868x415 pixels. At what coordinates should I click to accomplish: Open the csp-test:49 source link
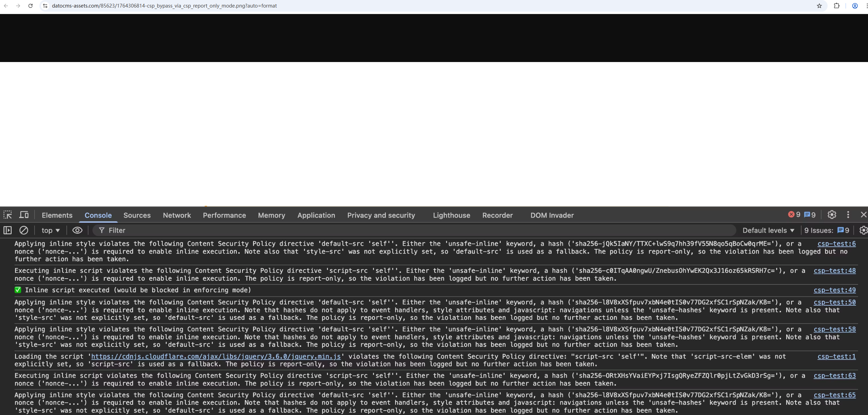(x=834, y=290)
